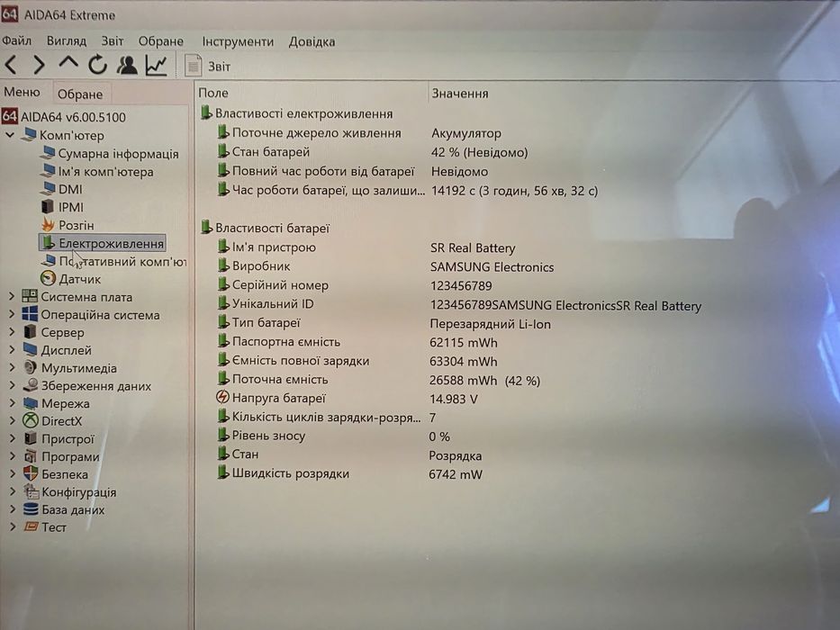The height and width of the screenshot is (630, 840).
Task: Switch to the Обране tab in sidebar
Action: [x=80, y=94]
